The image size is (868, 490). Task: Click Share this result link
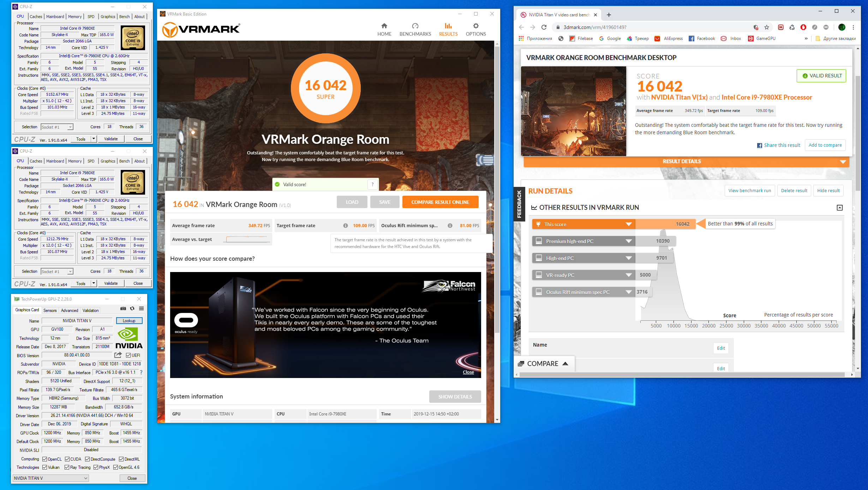pos(779,145)
